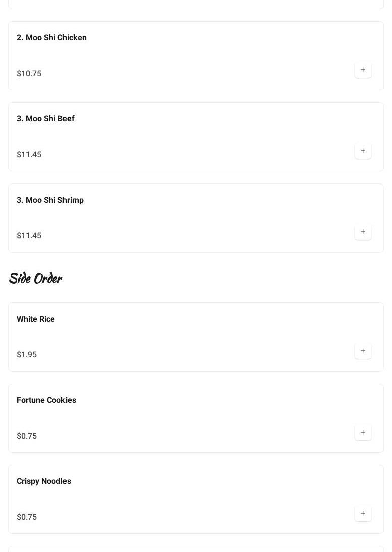Add Moo Shi Shrimp to the order
Image resolution: width=392 pixels, height=552 pixels.
(x=363, y=232)
